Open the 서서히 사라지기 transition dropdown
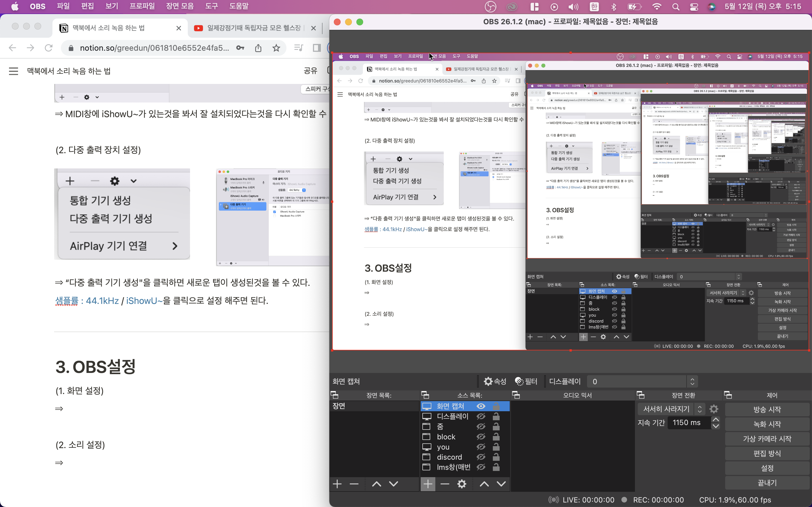 [x=671, y=409]
